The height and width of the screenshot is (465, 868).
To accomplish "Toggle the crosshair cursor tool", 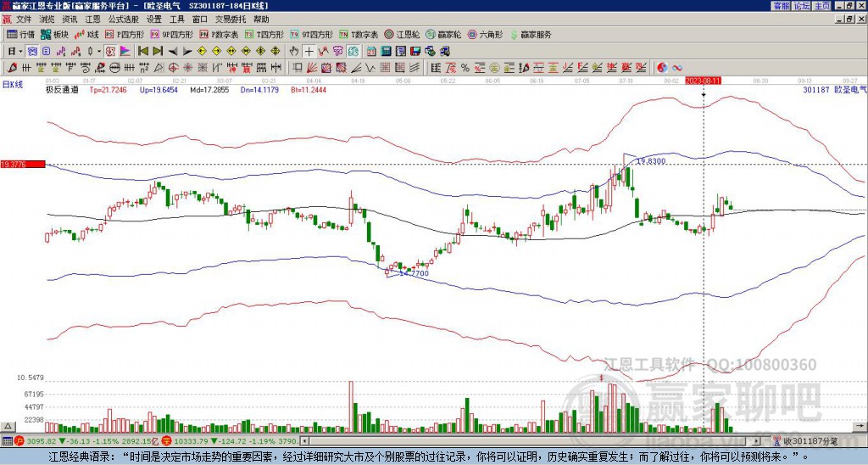I will coord(309,51).
